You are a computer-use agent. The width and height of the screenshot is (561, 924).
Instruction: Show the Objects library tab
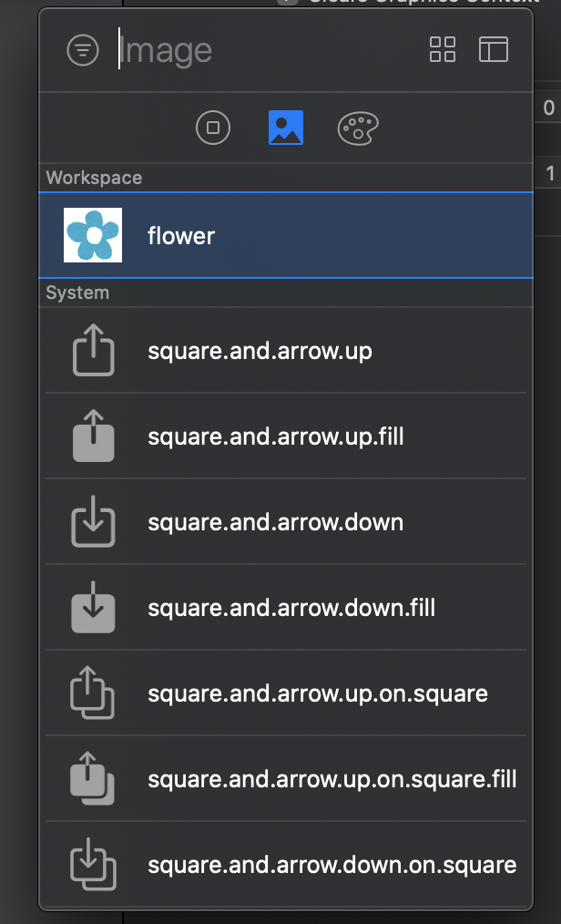[213, 128]
